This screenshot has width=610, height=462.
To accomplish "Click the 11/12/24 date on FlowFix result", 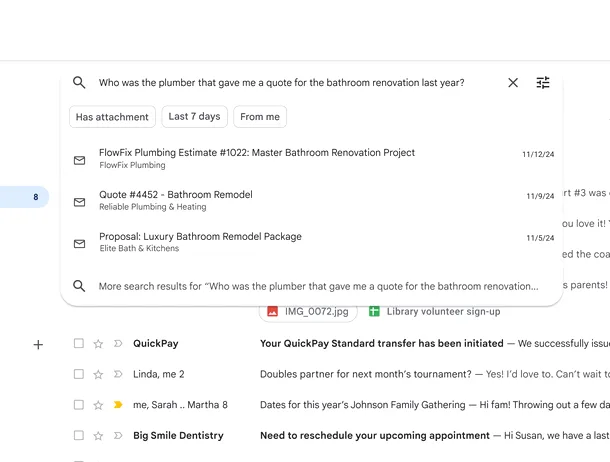I will 538,154.
